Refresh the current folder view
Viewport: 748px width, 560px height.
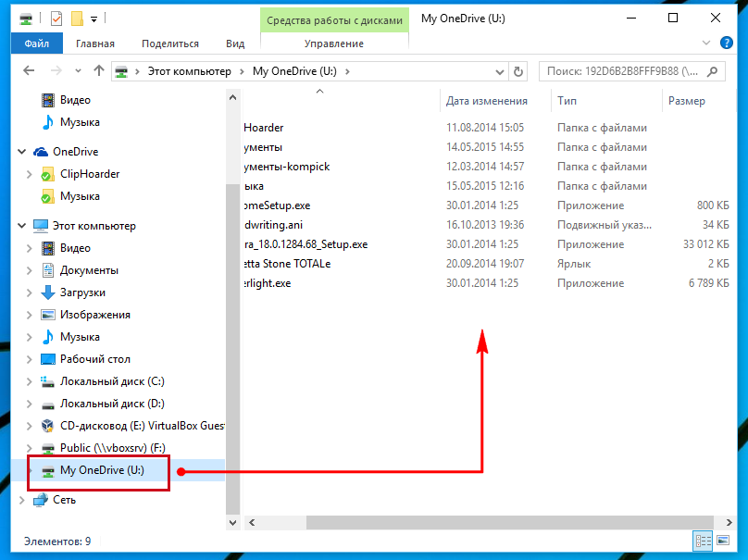click(x=519, y=71)
